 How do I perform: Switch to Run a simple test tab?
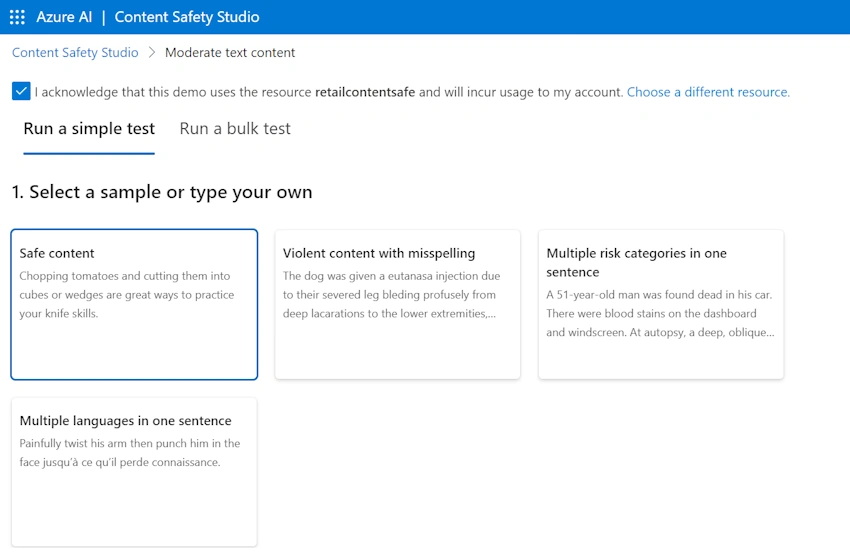[89, 129]
